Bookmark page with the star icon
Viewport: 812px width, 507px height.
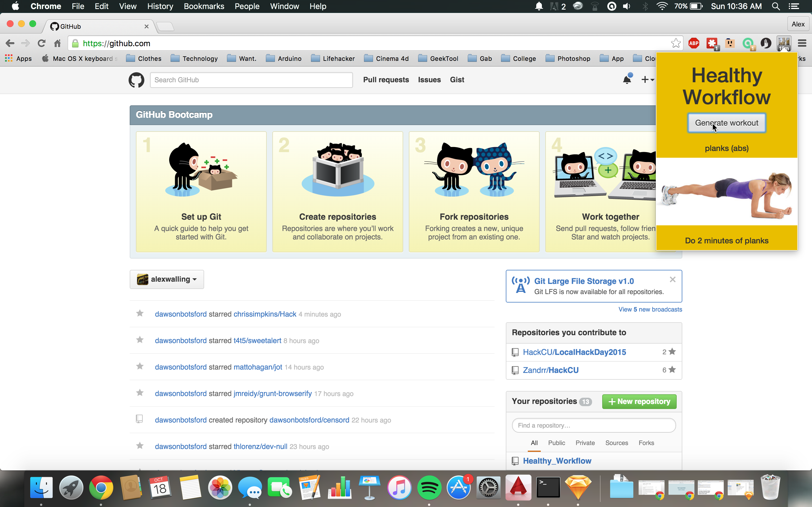pos(676,43)
